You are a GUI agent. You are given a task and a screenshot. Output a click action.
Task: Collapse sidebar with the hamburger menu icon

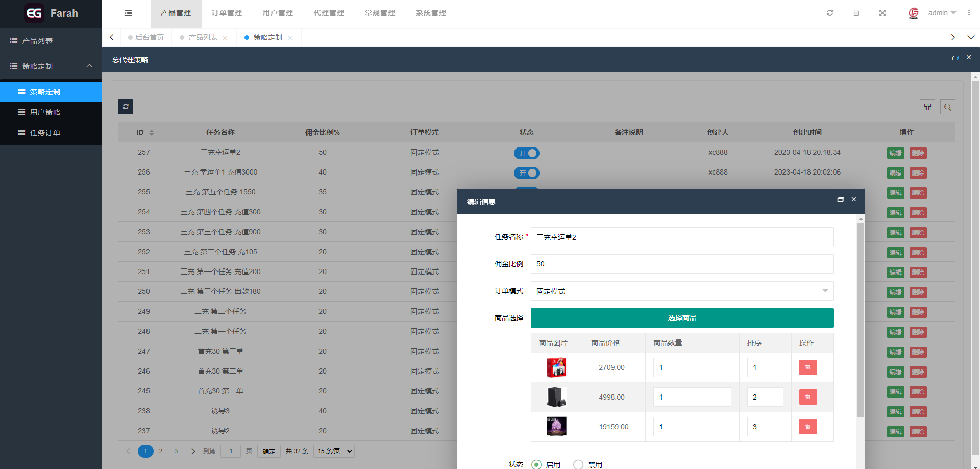click(128, 13)
